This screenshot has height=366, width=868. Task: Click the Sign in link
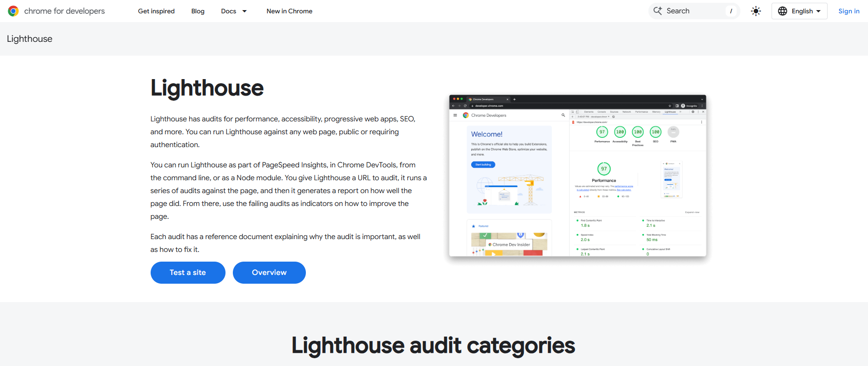pos(849,11)
